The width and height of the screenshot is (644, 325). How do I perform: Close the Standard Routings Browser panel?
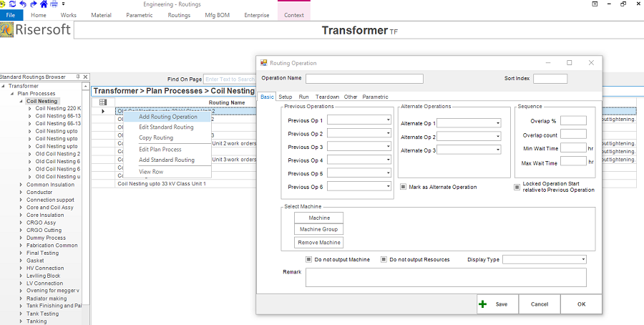[x=85, y=77]
